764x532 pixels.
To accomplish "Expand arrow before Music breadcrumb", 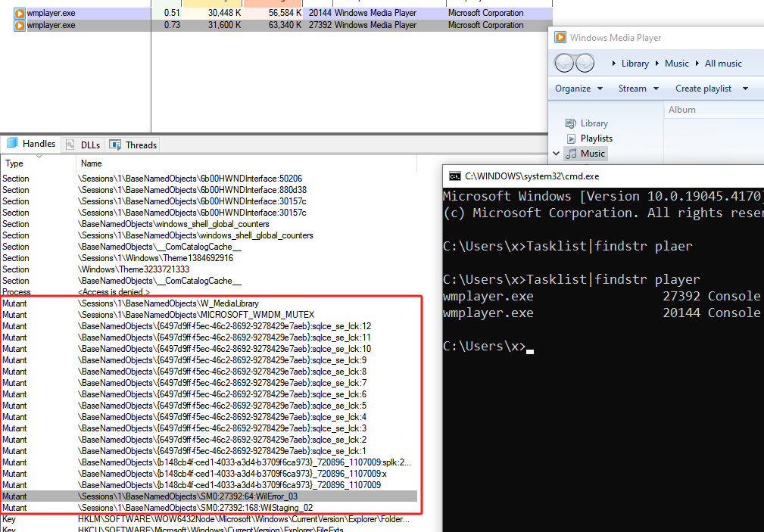I will click(x=656, y=64).
